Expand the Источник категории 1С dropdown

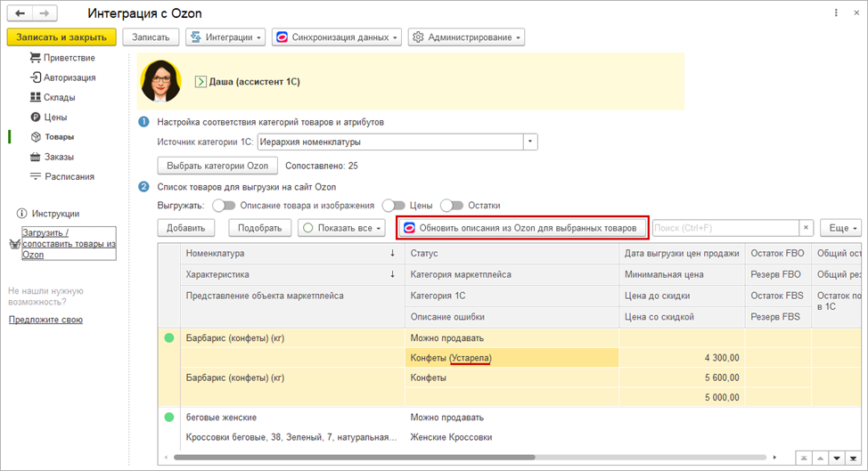point(530,142)
